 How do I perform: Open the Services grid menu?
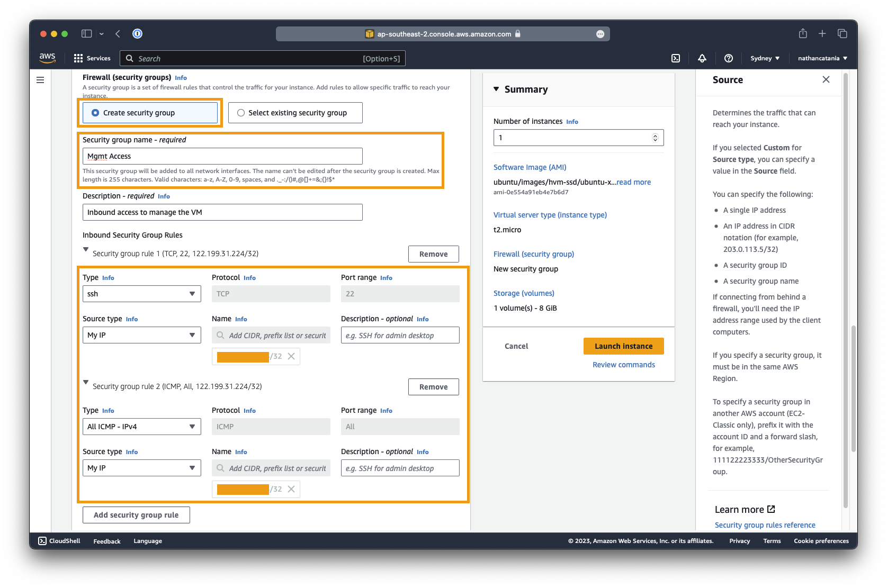pos(92,58)
